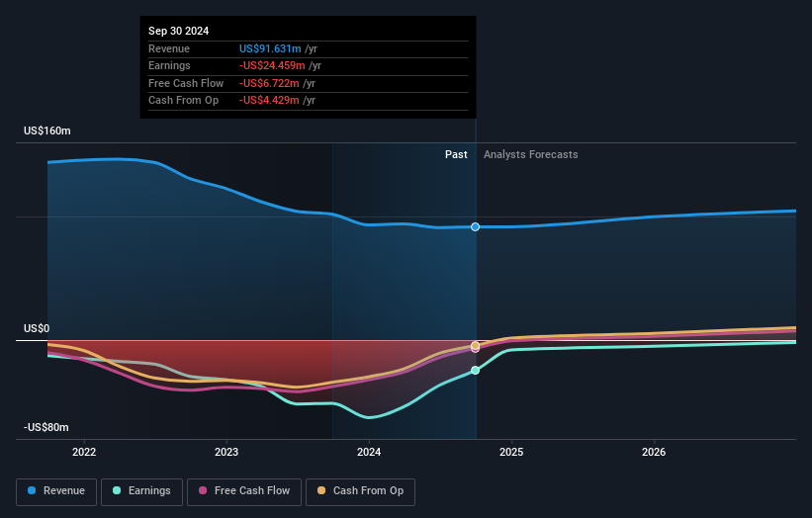
Task: Click the Past label on chart
Action: coord(456,154)
